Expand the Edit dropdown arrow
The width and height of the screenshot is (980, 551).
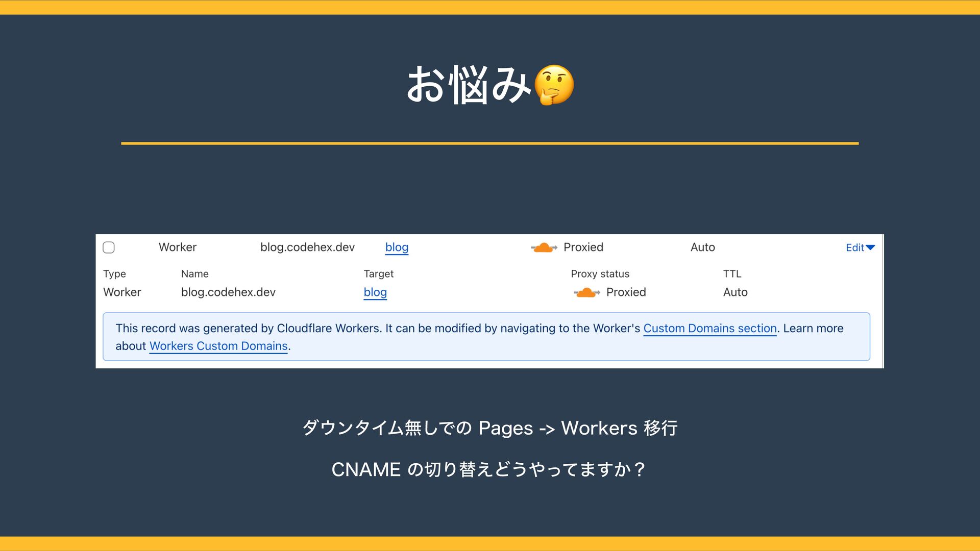[x=871, y=247]
